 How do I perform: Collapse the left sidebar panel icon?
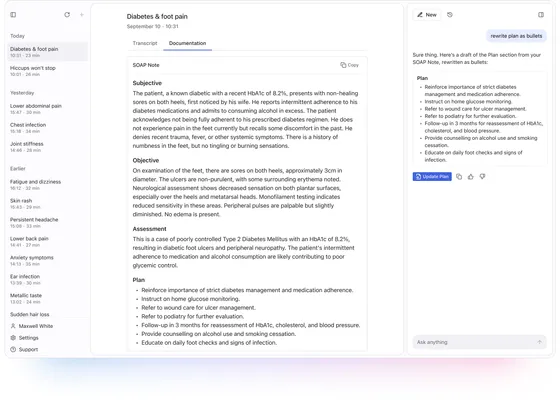(x=13, y=15)
